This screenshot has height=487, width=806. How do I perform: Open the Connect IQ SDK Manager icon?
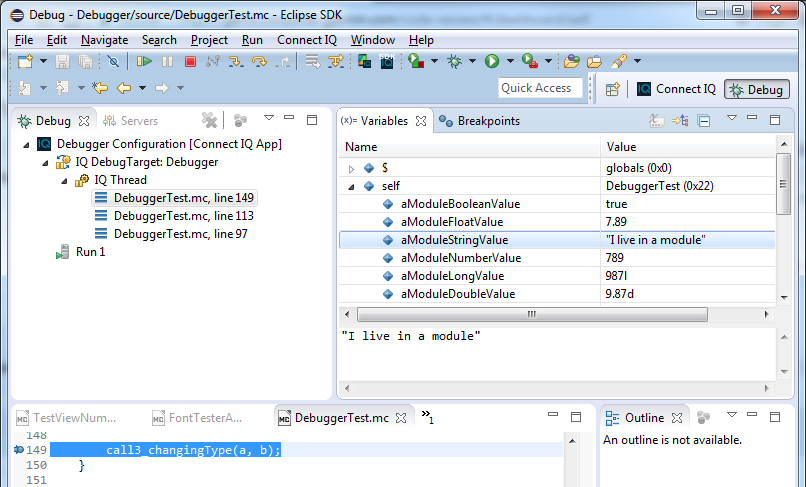click(387, 61)
